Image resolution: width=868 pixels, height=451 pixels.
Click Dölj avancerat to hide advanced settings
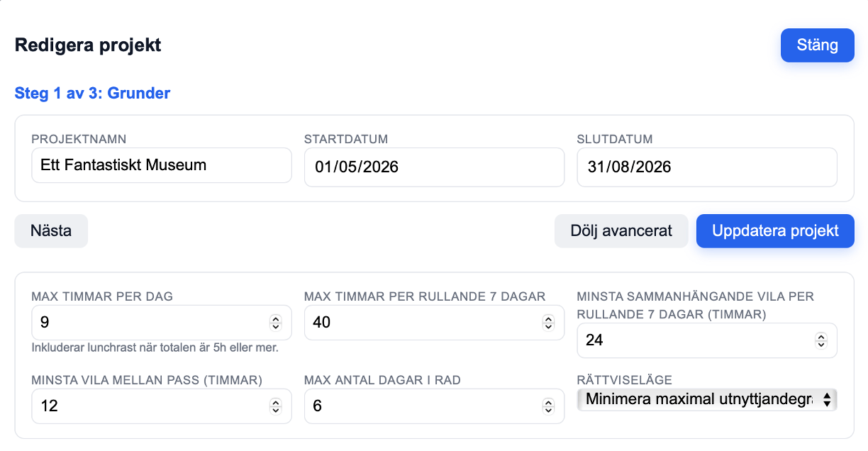621,230
